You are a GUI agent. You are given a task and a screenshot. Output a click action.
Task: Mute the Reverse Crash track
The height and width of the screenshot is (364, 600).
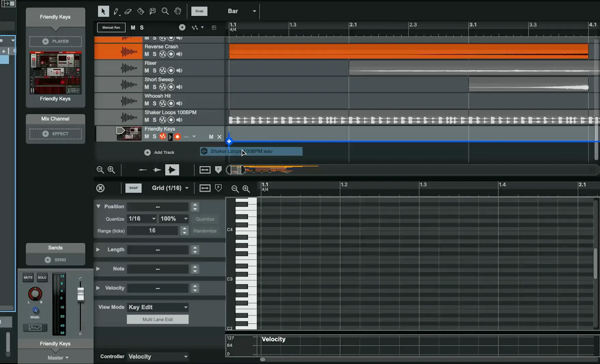tap(147, 54)
